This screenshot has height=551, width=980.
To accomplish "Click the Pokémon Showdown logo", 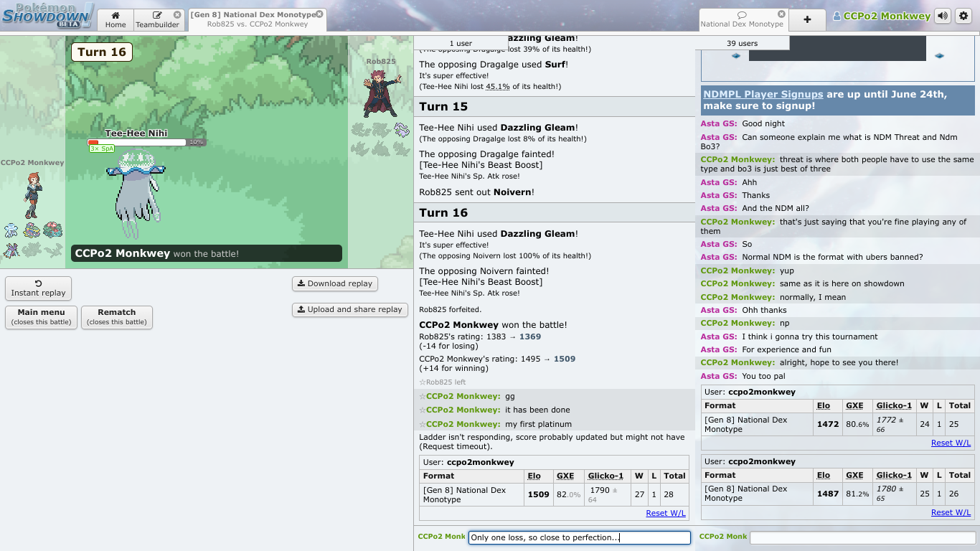I will pos(47,15).
